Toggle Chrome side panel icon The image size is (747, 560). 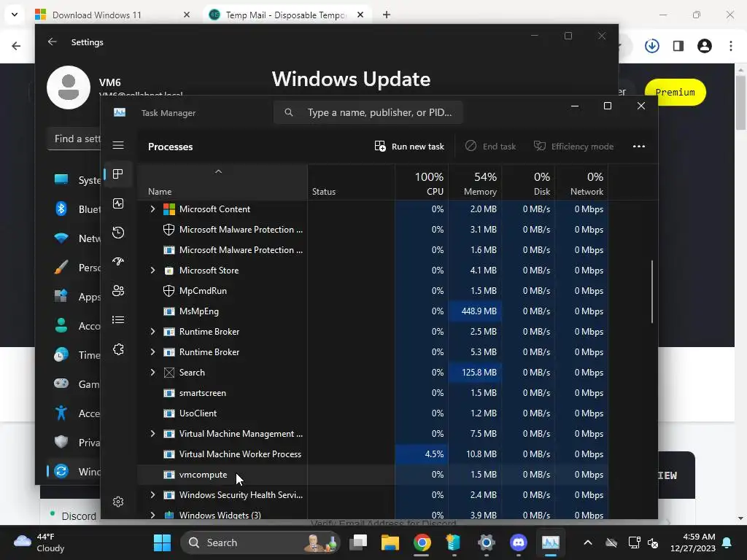coord(678,46)
